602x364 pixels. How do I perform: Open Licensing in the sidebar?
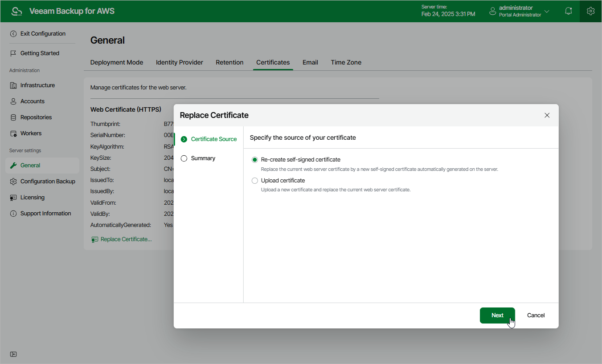point(33,198)
